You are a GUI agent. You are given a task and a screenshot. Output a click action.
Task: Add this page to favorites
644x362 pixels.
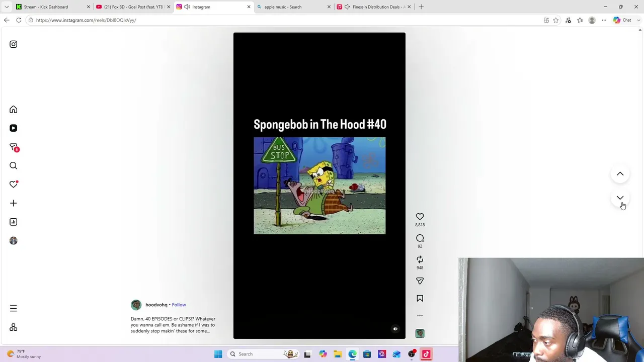(x=556, y=20)
